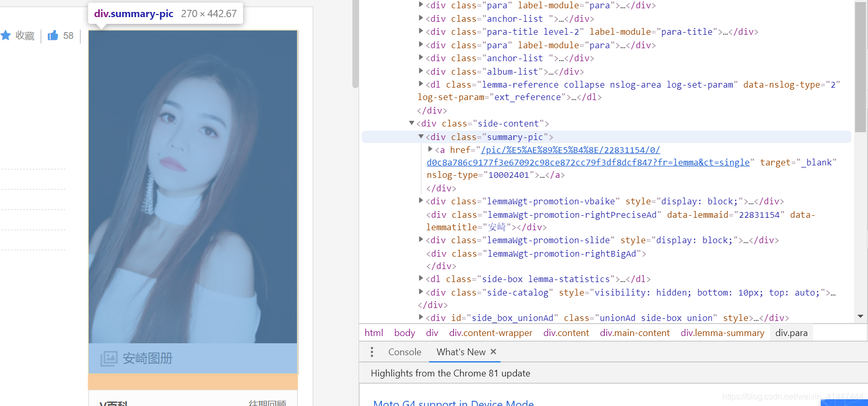The image size is (868, 406).
Task: Select div.para breadcrumb
Action: tap(791, 333)
